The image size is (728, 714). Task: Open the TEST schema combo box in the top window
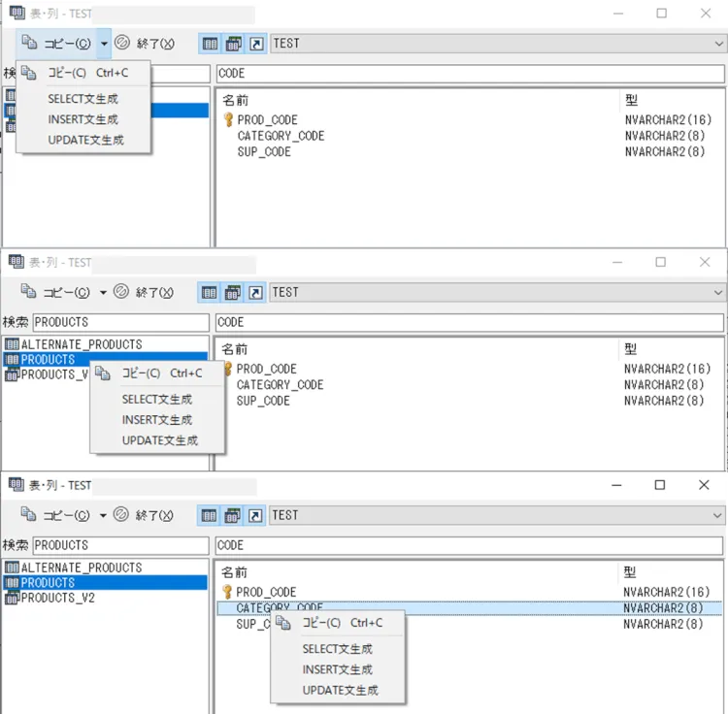pos(498,44)
